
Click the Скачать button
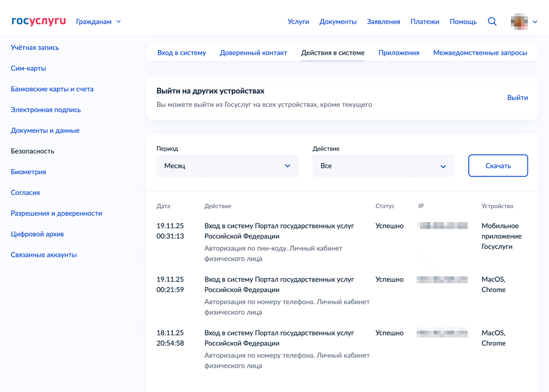(498, 166)
